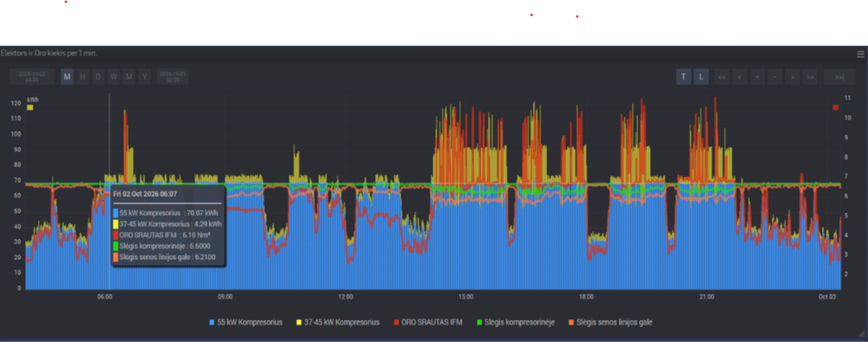Zoom in with the + button

pyautogui.click(x=757, y=77)
